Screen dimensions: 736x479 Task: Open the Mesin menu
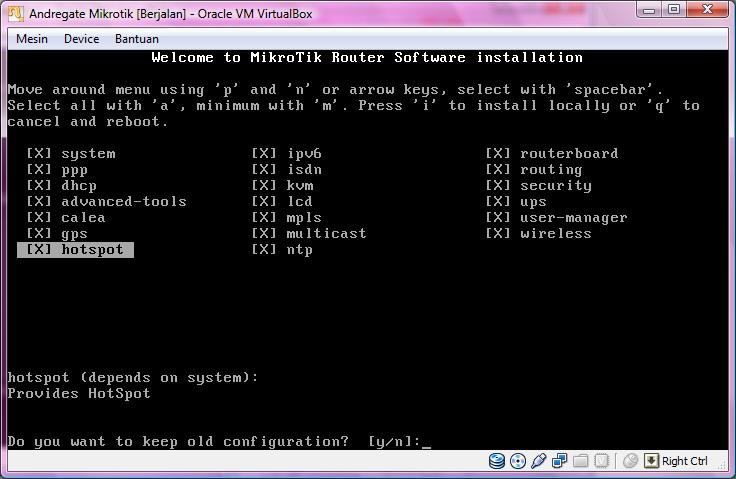[32, 39]
